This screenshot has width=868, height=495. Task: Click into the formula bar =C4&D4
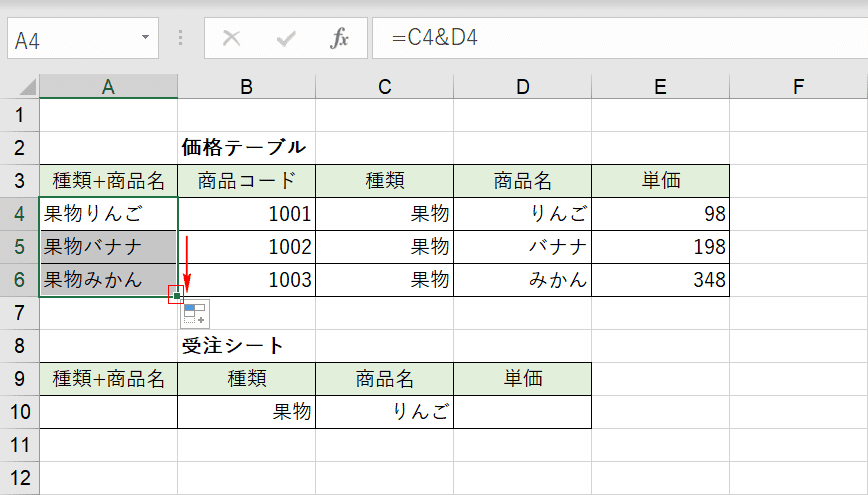tap(620, 38)
